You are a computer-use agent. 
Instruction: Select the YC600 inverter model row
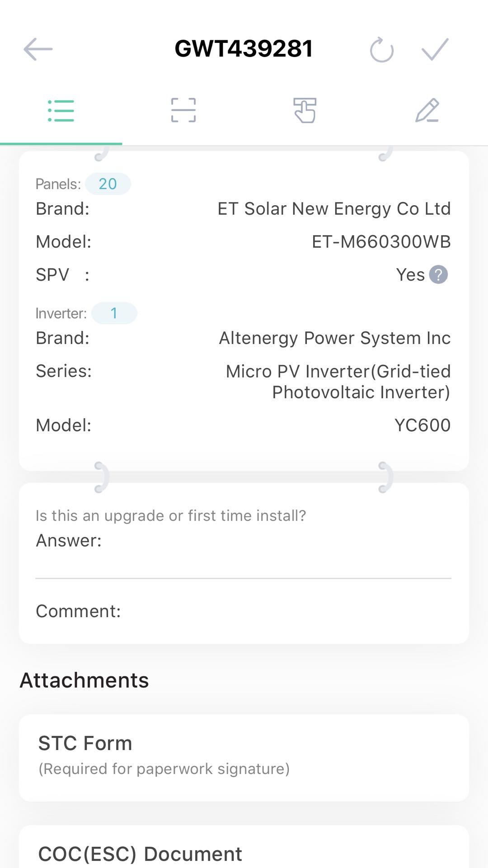(422, 425)
